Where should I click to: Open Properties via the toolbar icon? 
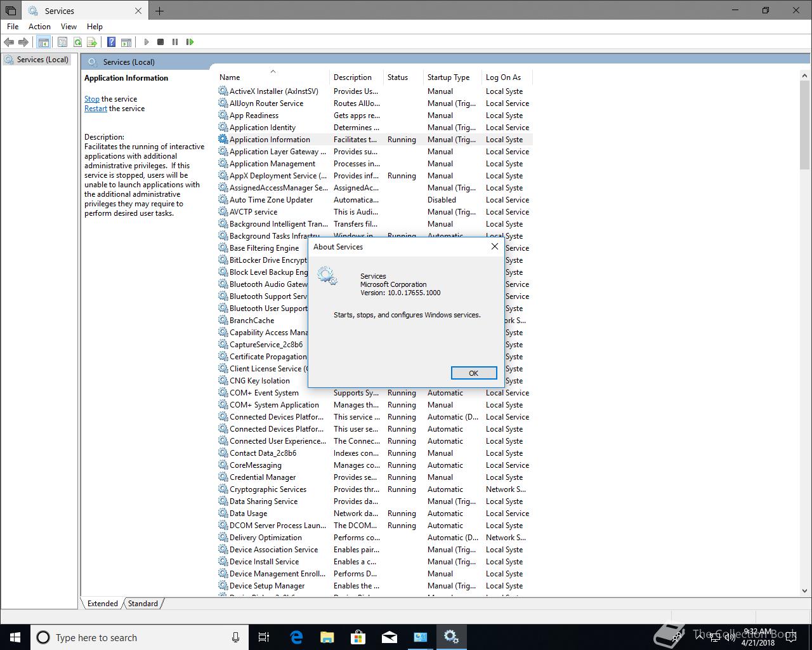(x=62, y=42)
